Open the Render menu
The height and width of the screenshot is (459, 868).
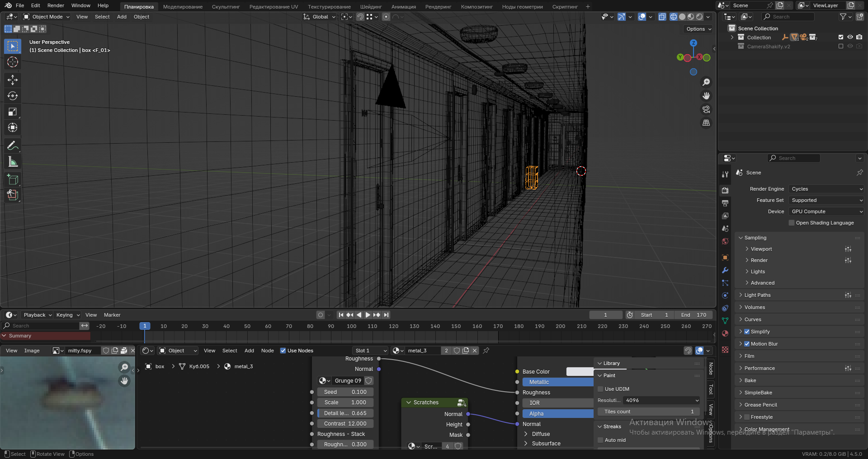click(56, 5)
